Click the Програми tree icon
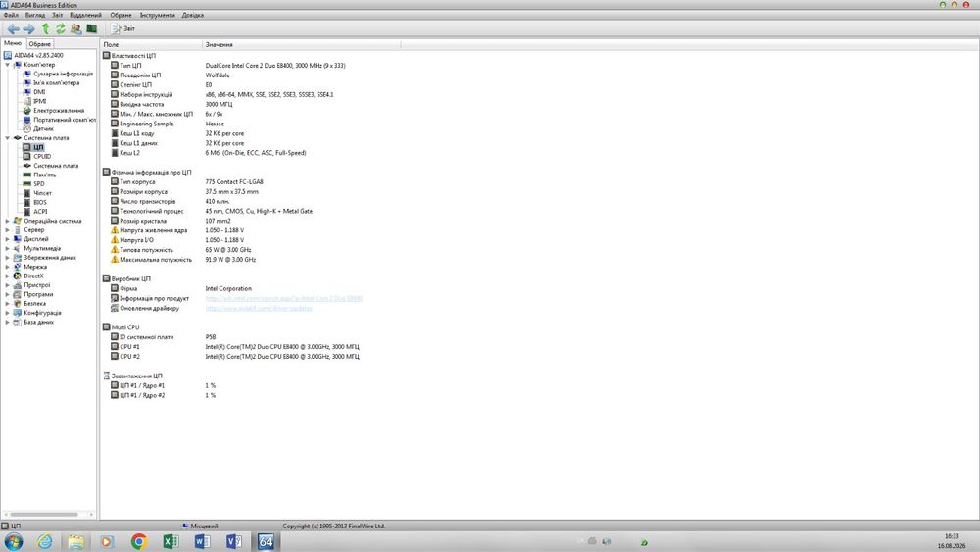 pyautogui.click(x=17, y=294)
